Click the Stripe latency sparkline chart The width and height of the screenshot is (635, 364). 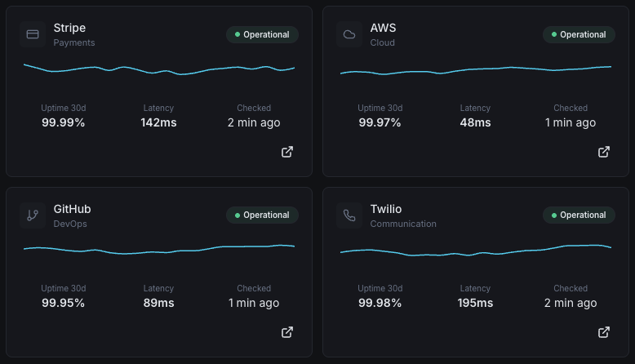tap(159, 69)
